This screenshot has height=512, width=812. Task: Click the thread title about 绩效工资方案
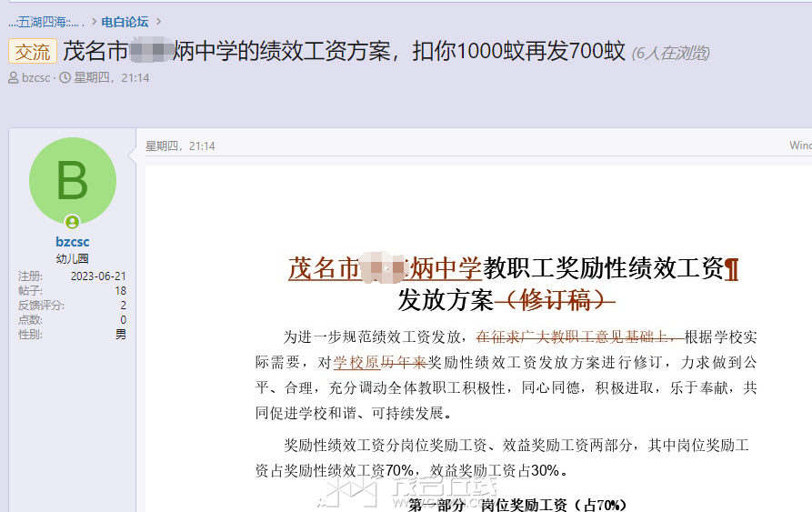[344, 51]
